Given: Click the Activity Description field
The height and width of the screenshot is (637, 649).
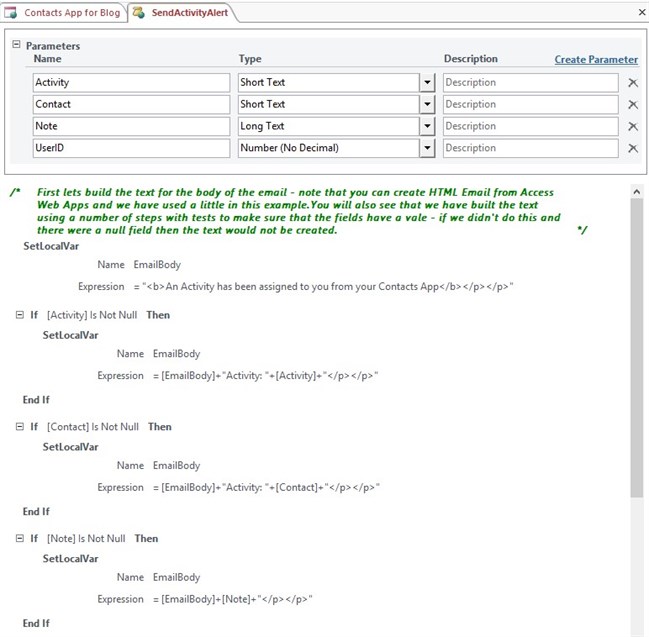Looking at the screenshot, I should click(530, 82).
